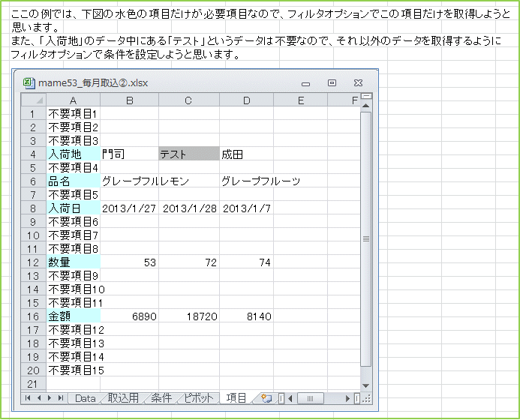Select the cyan 金額 cell
Screen dimensions: 520x420
point(74,316)
